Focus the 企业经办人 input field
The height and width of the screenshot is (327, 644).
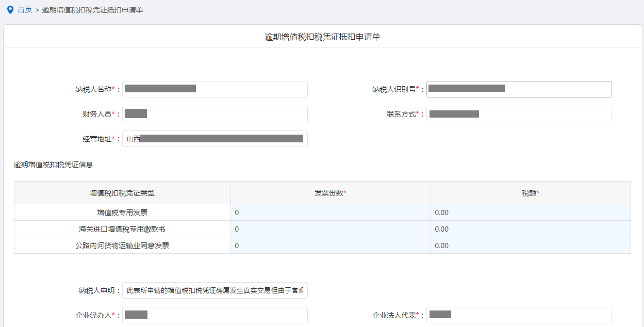coord(214,315)
